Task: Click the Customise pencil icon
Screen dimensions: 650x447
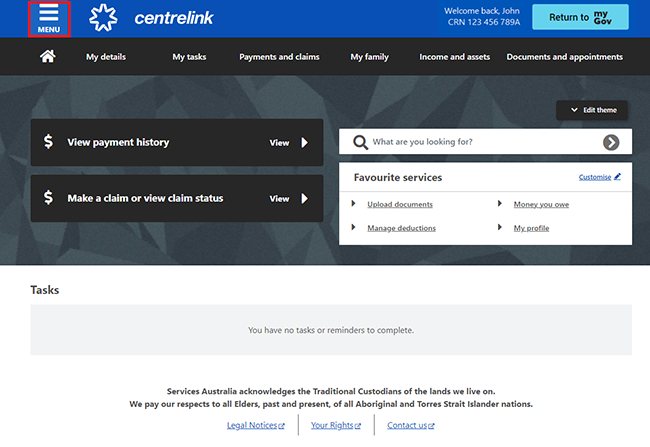Action: click(617, 177)
